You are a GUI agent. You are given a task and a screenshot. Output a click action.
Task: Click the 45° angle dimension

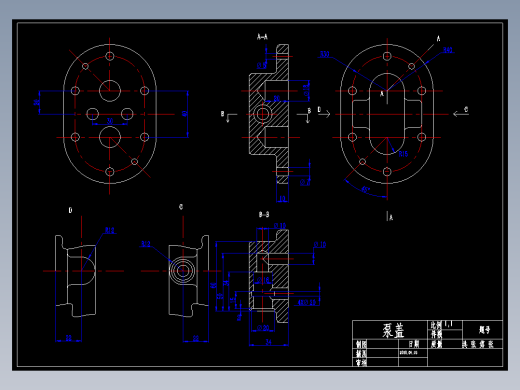pyautogui.click(x=366, y=189)
